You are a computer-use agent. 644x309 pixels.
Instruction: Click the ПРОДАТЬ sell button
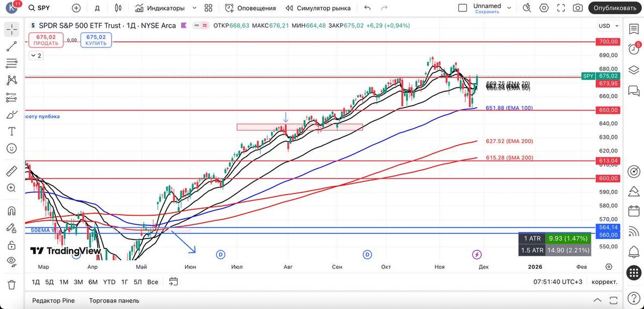coord(46,40)
